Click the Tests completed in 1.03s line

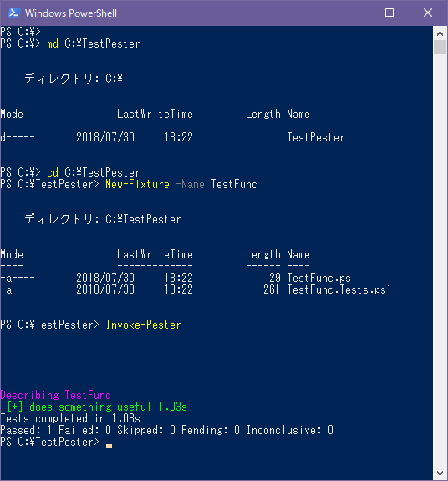click(70, 418)
